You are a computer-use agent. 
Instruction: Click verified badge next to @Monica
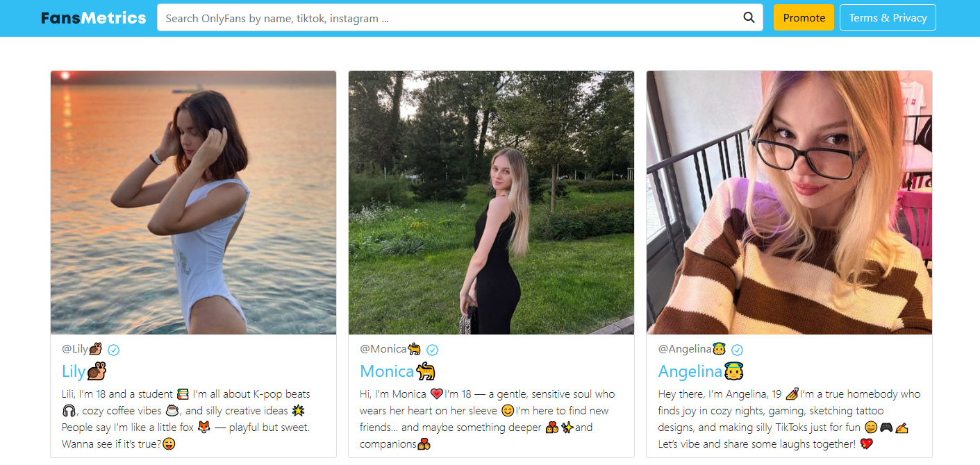click(432, 350)
